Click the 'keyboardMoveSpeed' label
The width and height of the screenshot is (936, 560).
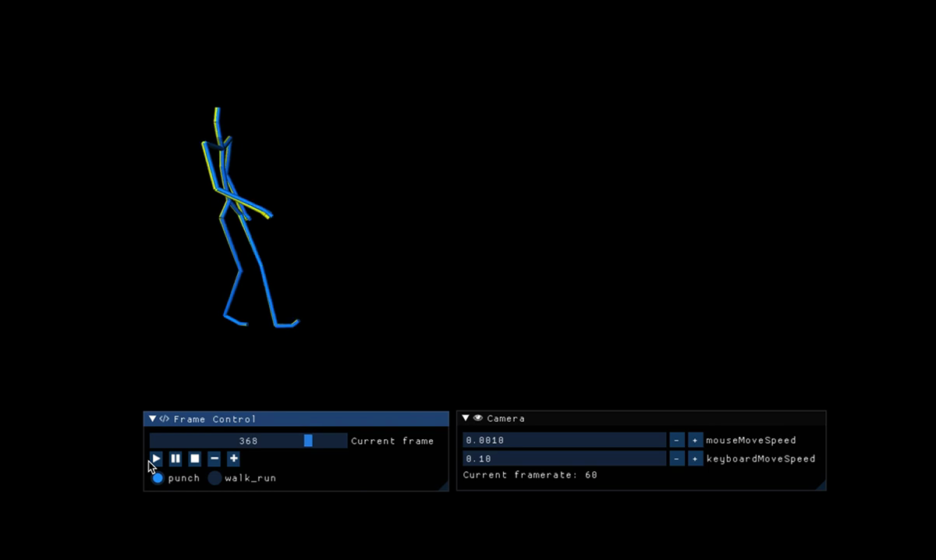[760, 459]
